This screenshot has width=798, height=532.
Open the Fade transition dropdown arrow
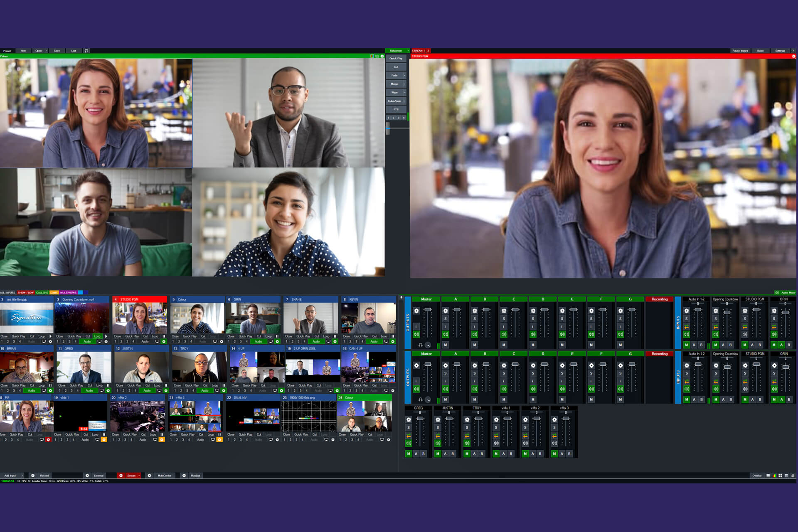point(405,76)
